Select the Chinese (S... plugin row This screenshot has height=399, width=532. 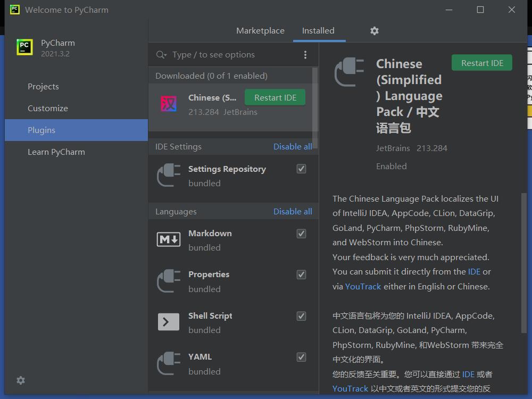[x=231, y=107]
